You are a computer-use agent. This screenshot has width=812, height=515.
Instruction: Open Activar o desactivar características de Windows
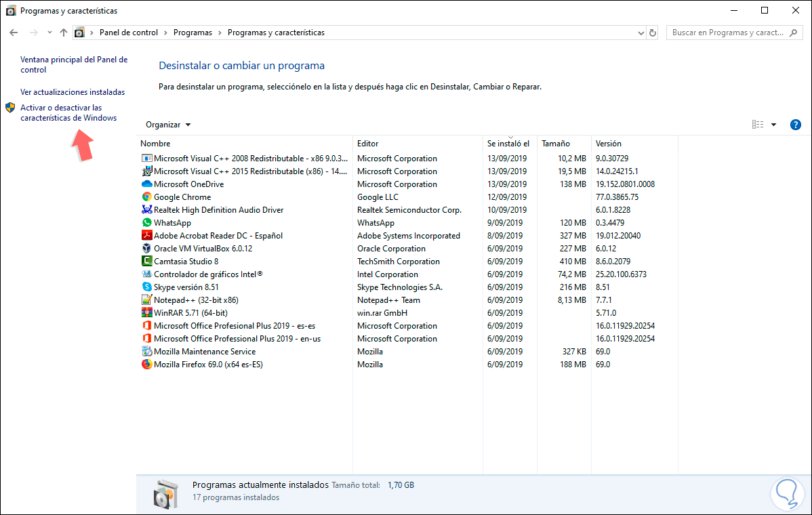68,113
